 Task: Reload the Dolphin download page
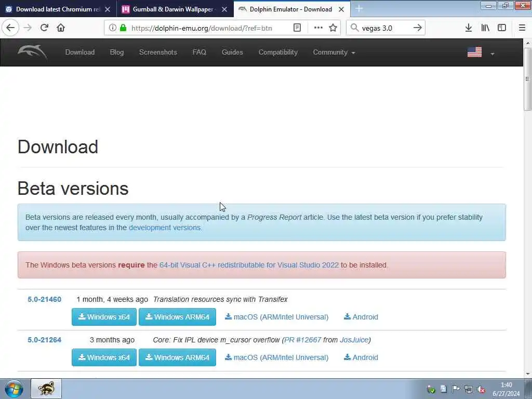pyautogui.click(x=44, y=28)
